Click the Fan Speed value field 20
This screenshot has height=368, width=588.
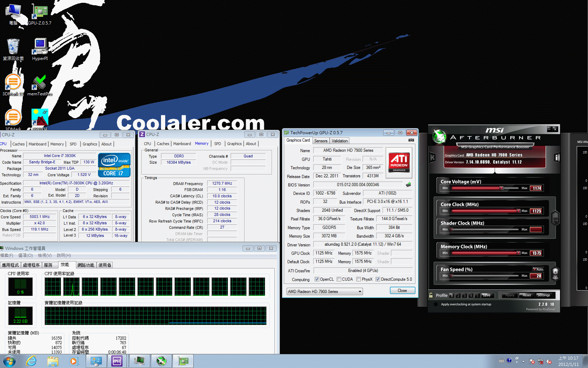tap(537, 276)
